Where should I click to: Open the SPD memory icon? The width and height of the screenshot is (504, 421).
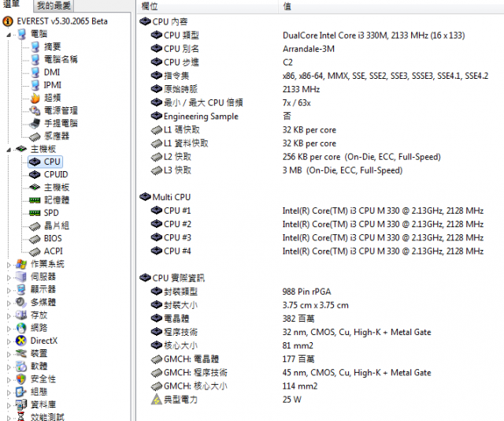click(35, 213)
